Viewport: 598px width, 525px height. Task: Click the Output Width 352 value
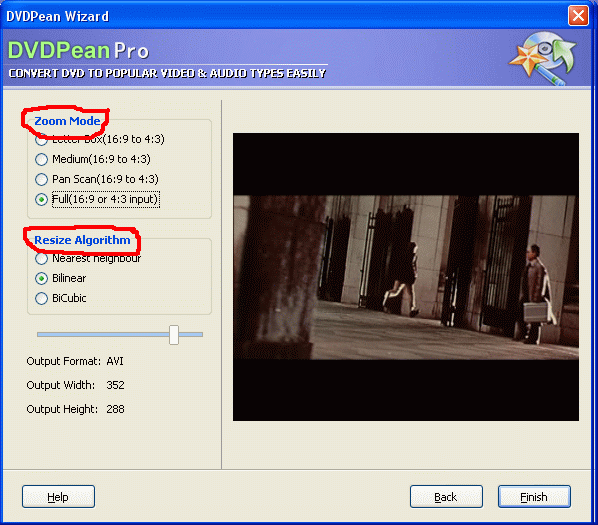click(116, 385)
